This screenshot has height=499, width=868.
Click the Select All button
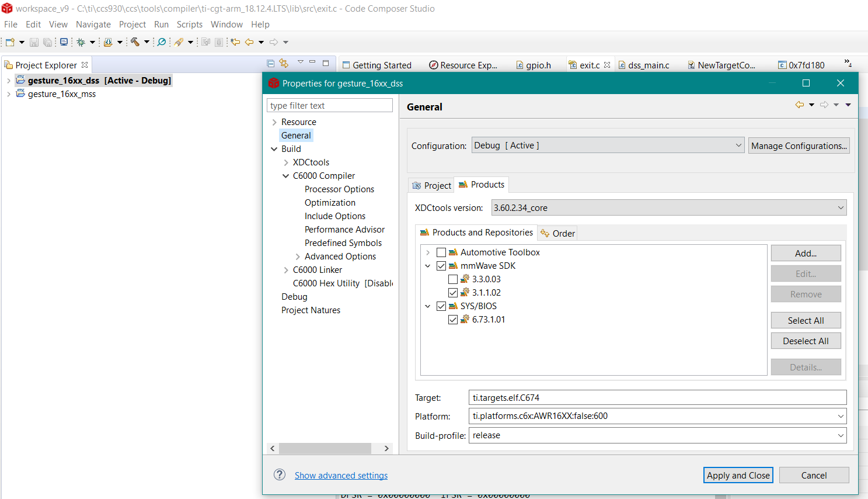pos(806,320)
